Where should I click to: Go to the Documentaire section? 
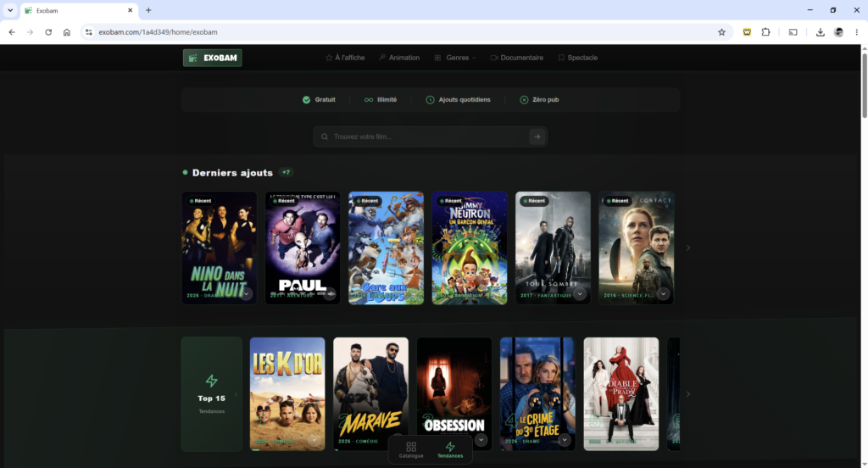point(516,58)
